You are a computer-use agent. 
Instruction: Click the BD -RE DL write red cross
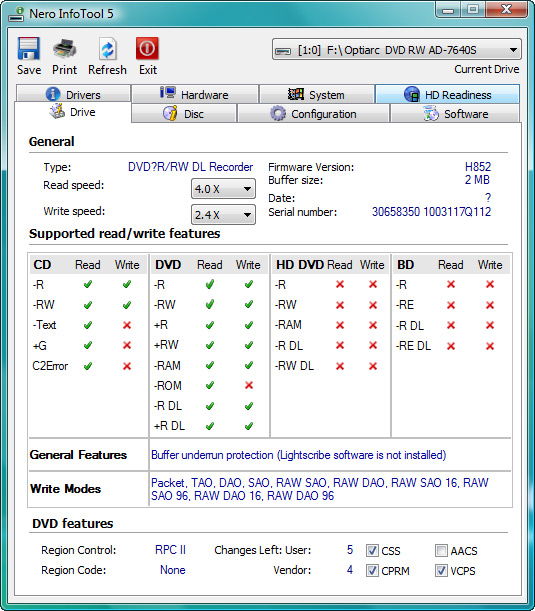490,346
